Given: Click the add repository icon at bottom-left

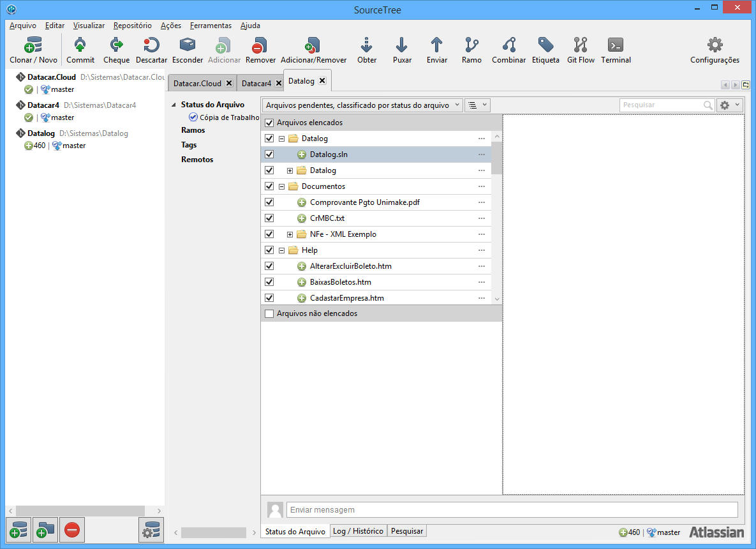Looking at the screenshot, I should 19,530.
